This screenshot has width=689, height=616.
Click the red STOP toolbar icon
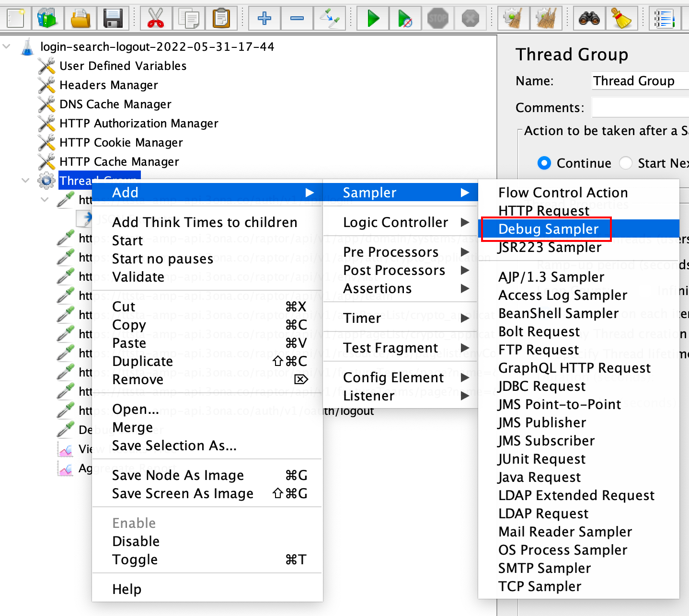click(x=437, y=18)
